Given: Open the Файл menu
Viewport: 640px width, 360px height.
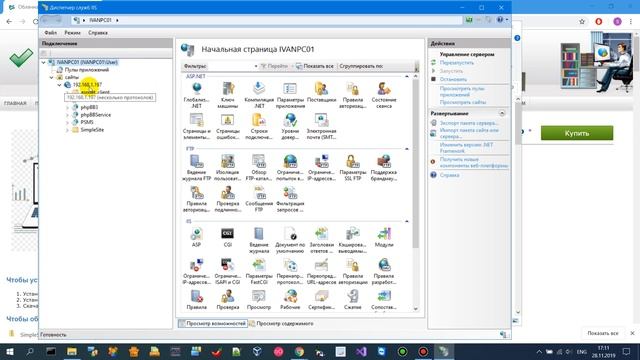Looking at the screenshot, I should [x=51, y=33].
